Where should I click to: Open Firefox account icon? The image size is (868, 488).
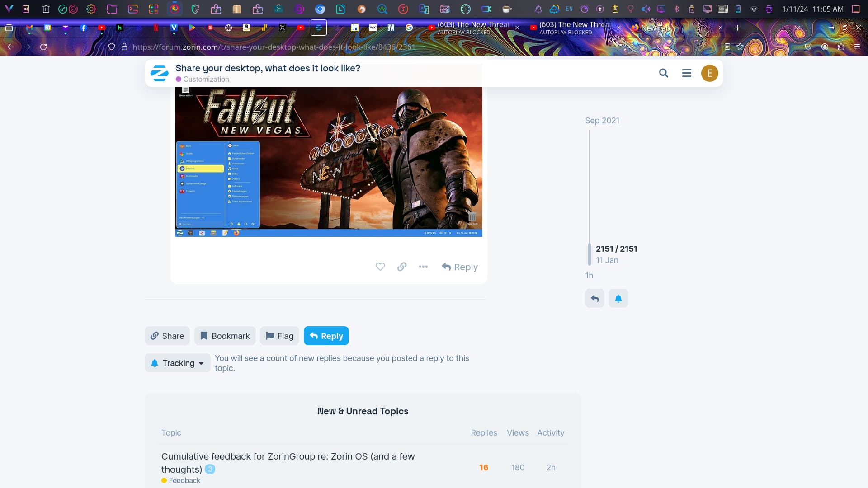click(x=825, y=47)
